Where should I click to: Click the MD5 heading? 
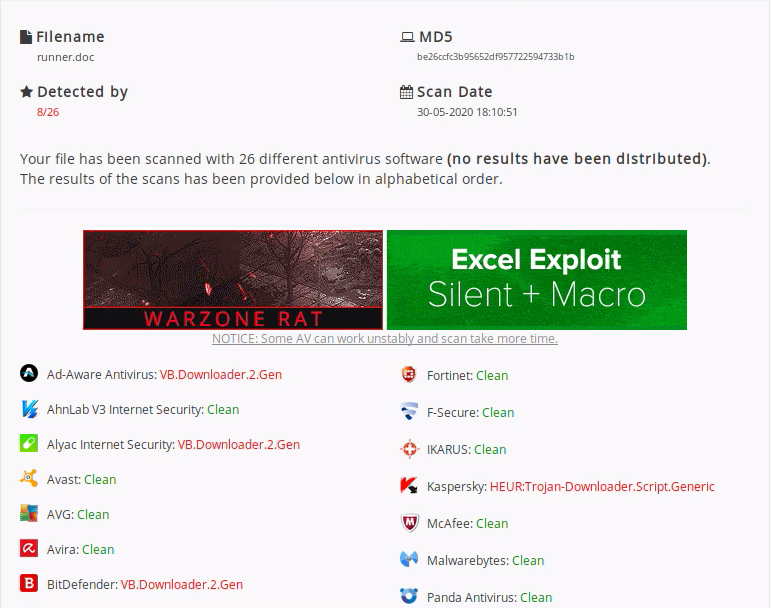436,37
